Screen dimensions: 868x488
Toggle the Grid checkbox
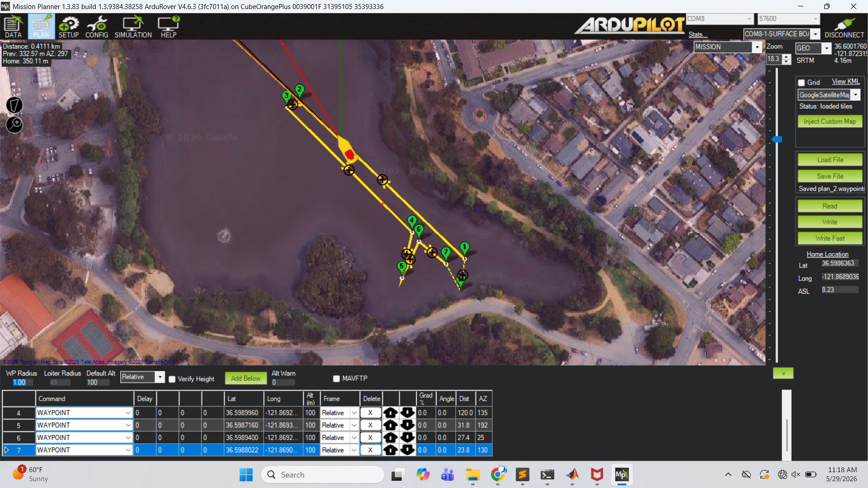click(x=802, y=83)
